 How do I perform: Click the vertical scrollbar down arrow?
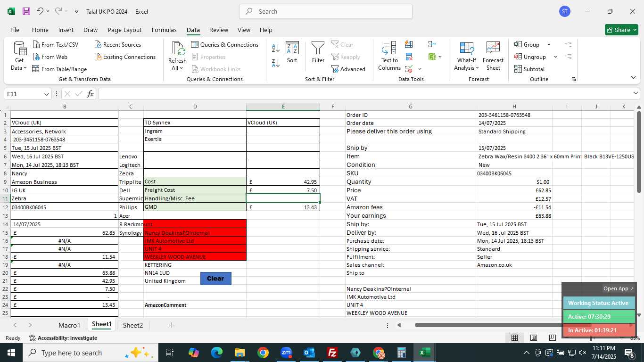pyautogui.click(x=639, y=315)
